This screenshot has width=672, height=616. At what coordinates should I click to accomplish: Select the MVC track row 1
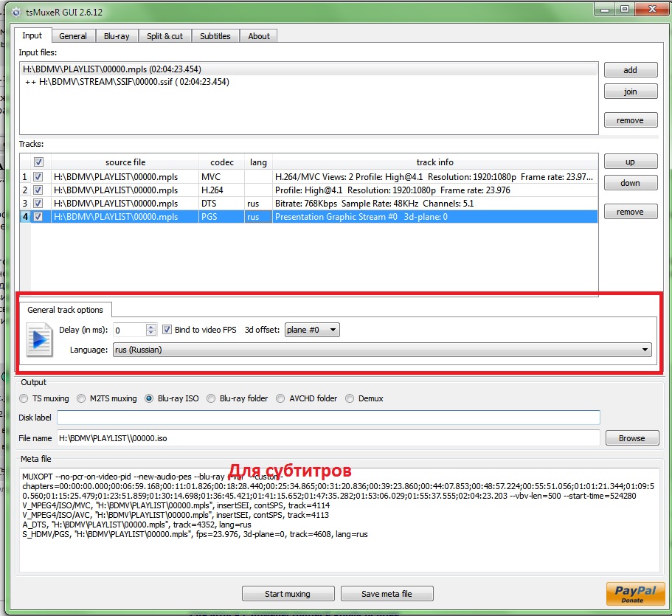point(125,176)
